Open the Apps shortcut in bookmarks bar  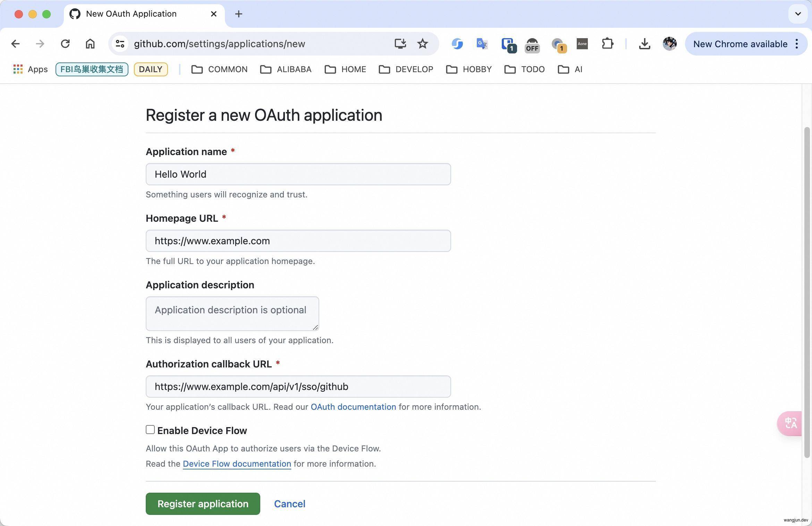point(30,69)
